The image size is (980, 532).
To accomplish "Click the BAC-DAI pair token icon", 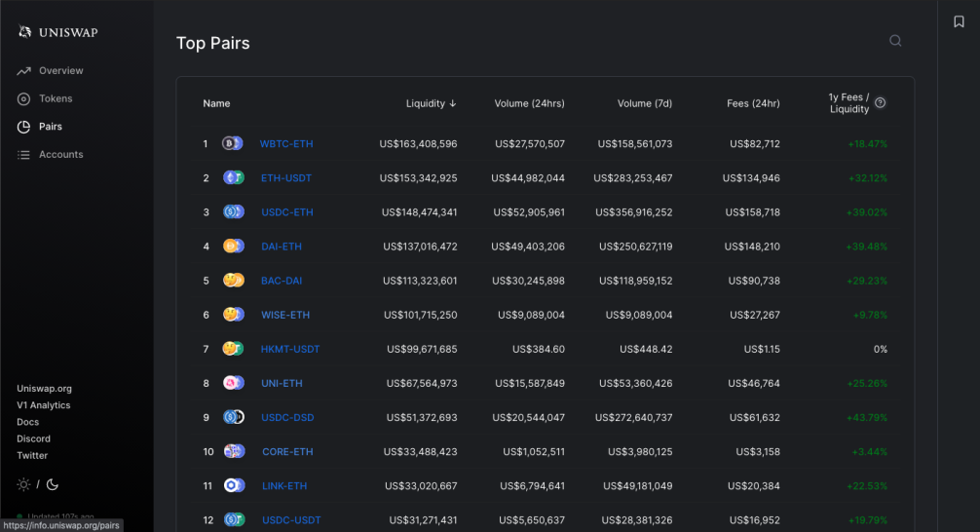I will tap(233, 281).
